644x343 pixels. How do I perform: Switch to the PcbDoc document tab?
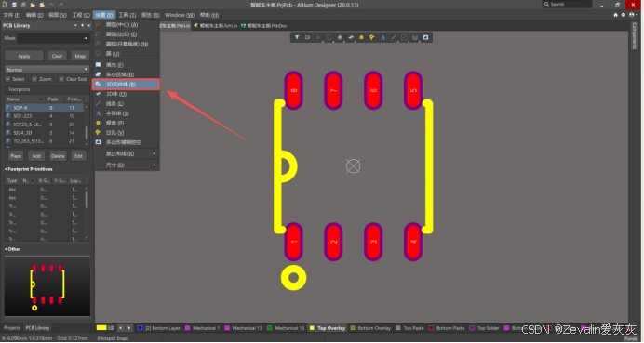click(x=263, y=25)
